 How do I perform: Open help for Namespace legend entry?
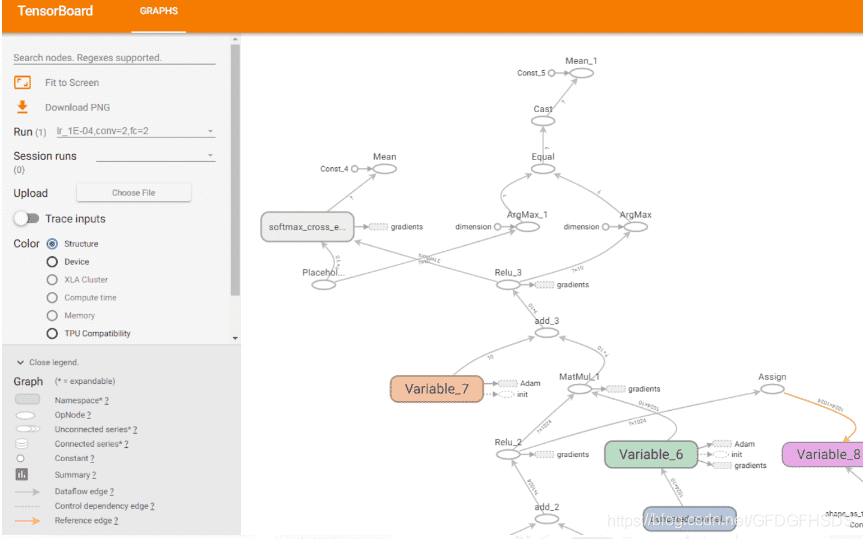(x=107, y=401)
